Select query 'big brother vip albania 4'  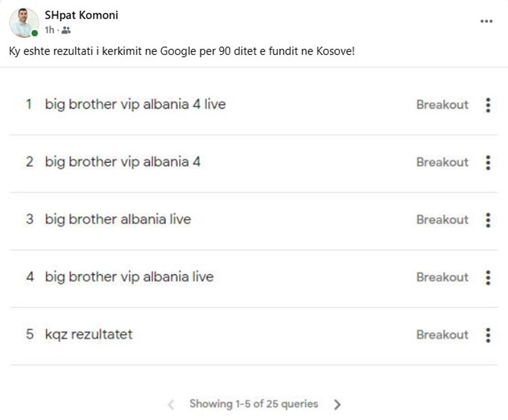coord(122,162)
